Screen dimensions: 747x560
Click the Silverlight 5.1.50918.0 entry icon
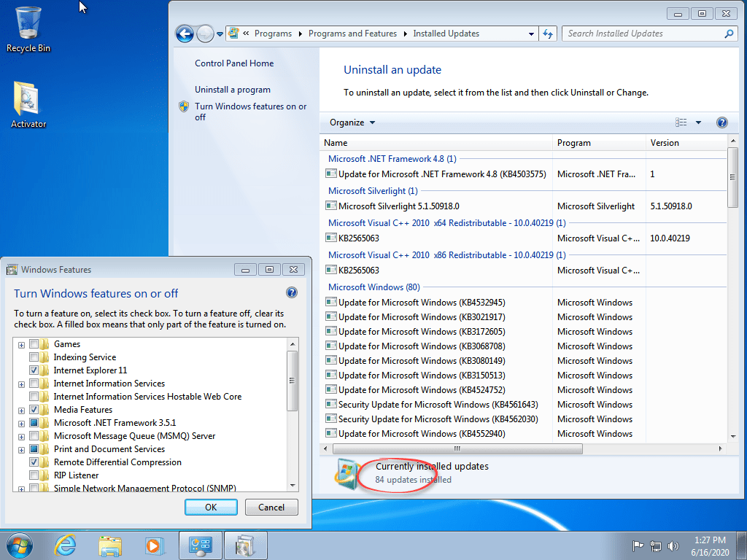(330, 206)
